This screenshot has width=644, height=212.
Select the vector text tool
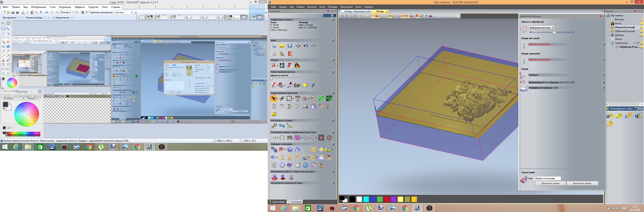point(298,98)
